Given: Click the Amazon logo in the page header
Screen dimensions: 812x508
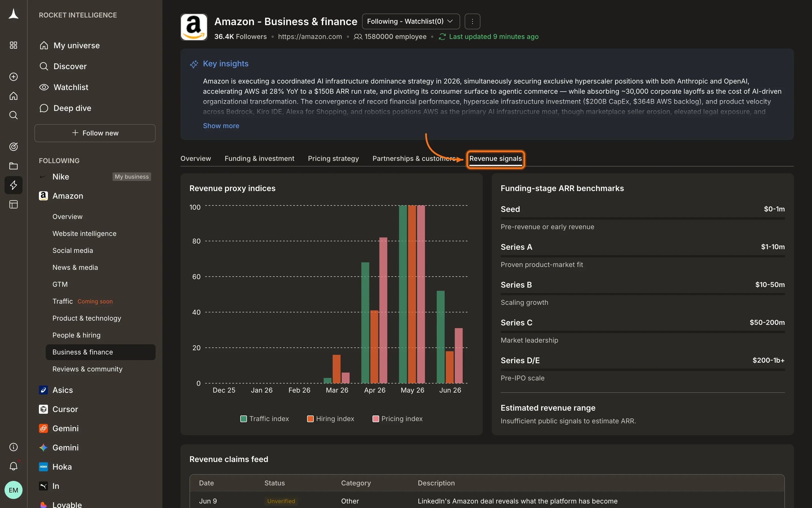Looking at the screenshot, I should click(194, 27).
